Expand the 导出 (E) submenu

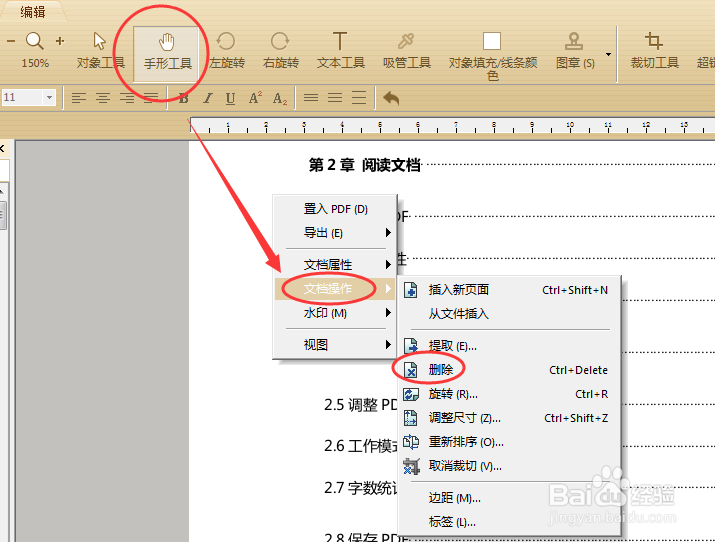click(336, 233)
